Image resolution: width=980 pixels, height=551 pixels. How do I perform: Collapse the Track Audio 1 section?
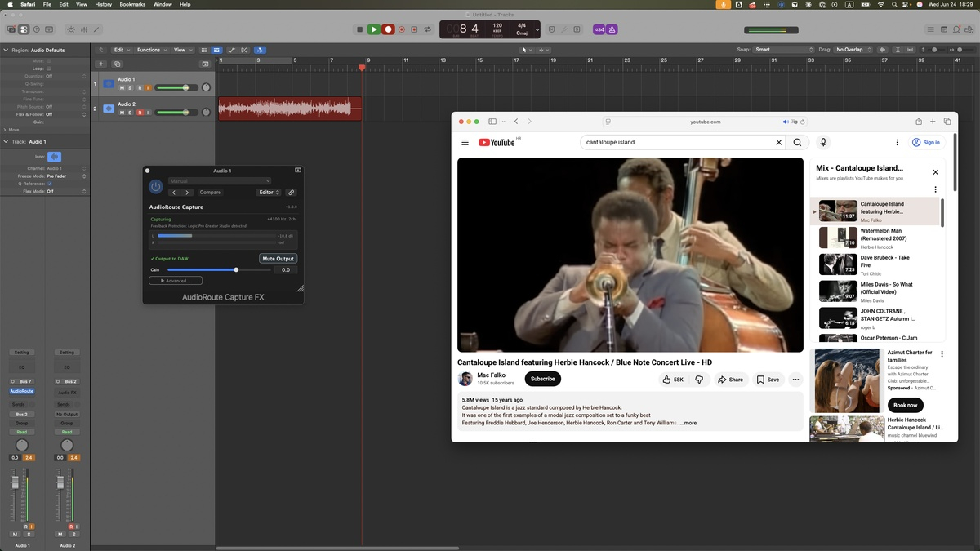tap(6, 141)
